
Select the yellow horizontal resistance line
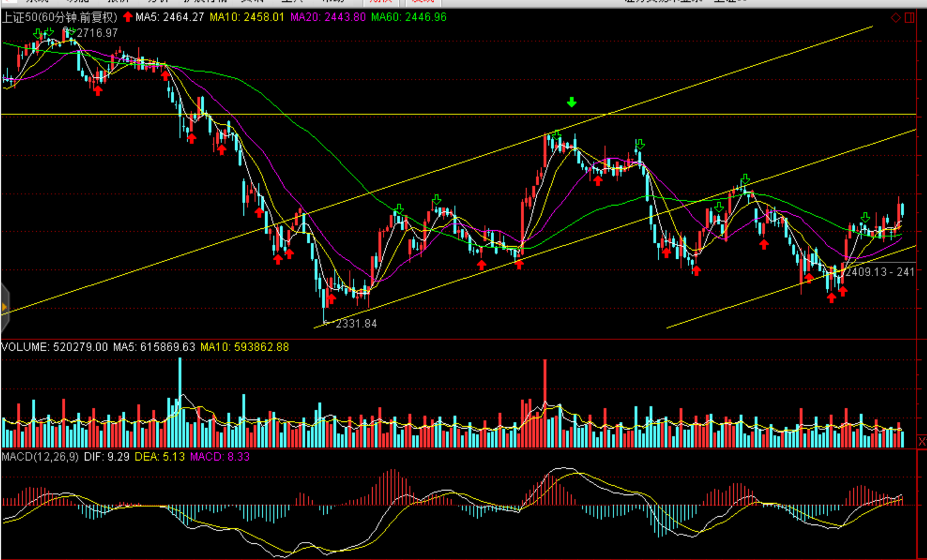pyautogui.click(x=438, y=114)
